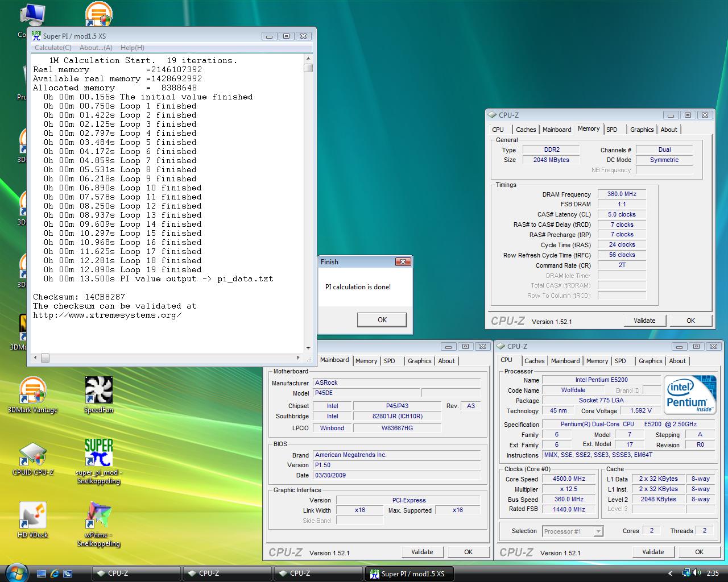Open About tab in CPU-Z Memory window
The width and height of the screenshot is (728, 582).
click(x=669, y=130)
